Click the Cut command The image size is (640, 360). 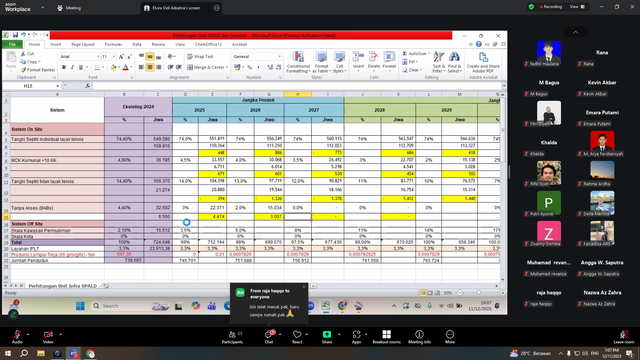pyautogui.click(x=27, y=53)
